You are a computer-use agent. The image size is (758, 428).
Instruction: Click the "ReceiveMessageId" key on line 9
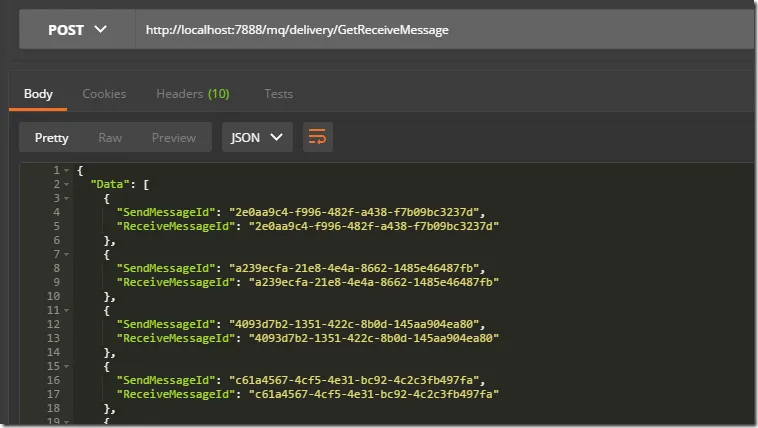(176, 282)
